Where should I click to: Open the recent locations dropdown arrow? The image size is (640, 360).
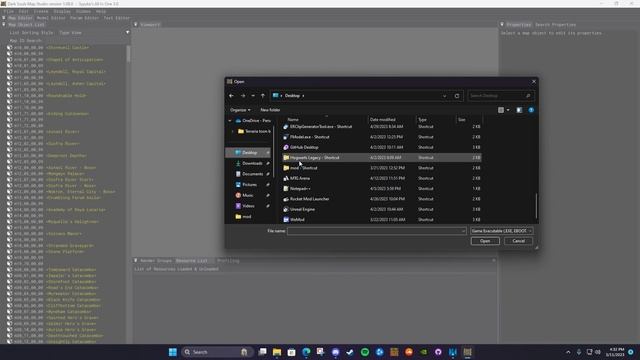click(253, 96)
